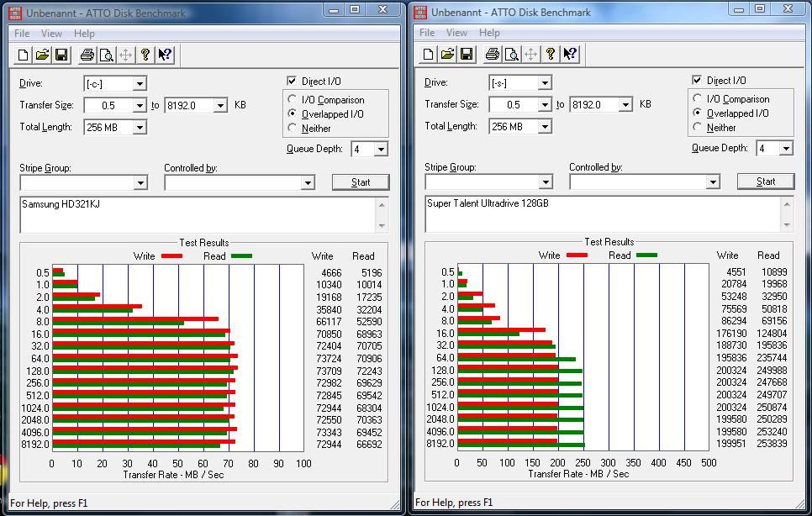The image size is (812, 516).
Task: Open Total Length 256 MB dropdown, right window
Action: [544, 126]
